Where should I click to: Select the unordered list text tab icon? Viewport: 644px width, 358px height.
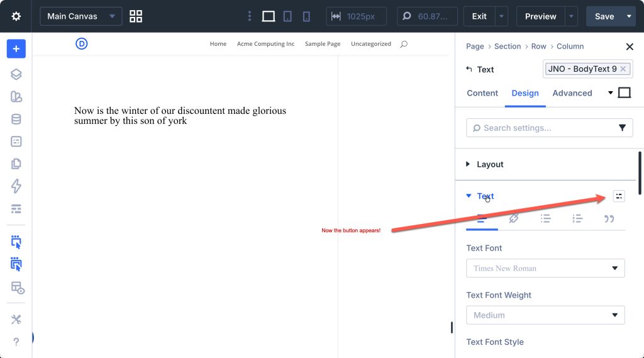click(545, 218)
